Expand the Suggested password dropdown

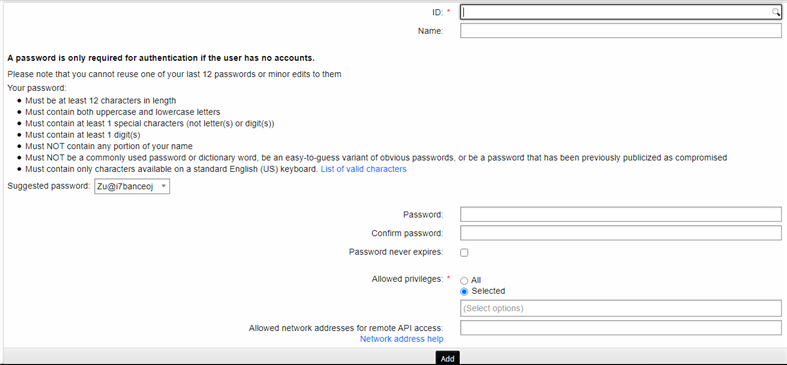[132, 187]
